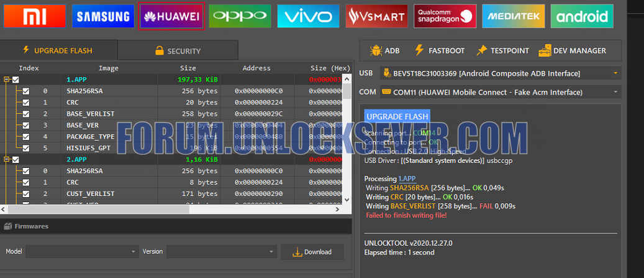Image resolution: width=644 pixels, height=278 pixels.
Task: Click the 1.APP link in the log
Action: [407, 179]
